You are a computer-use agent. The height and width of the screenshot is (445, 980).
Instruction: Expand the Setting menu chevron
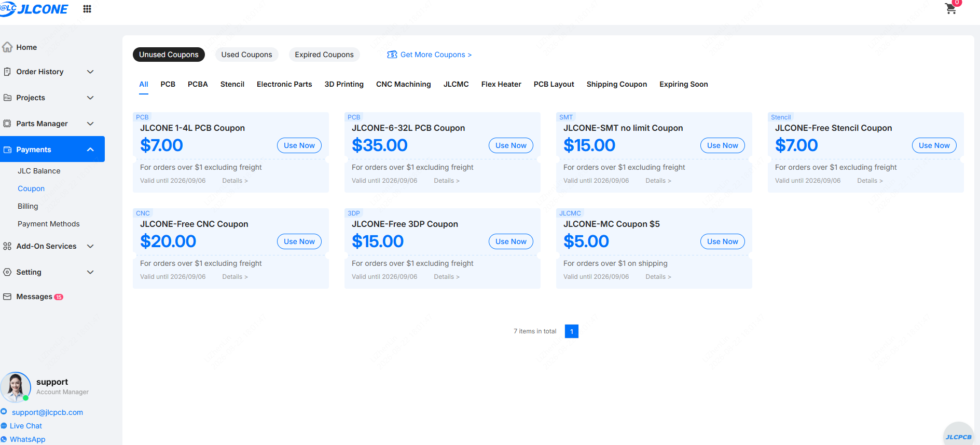[90, 272]
